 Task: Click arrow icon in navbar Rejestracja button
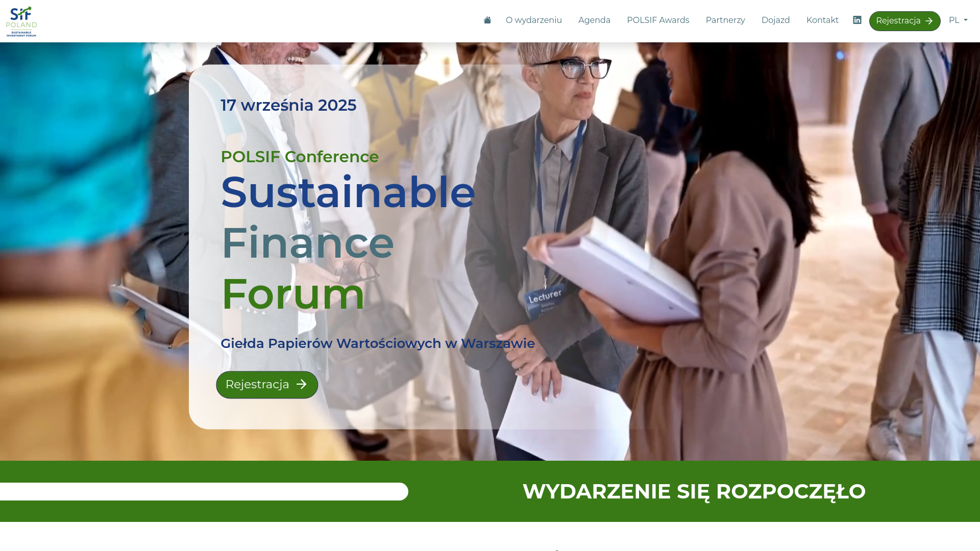tap(929, 21)
